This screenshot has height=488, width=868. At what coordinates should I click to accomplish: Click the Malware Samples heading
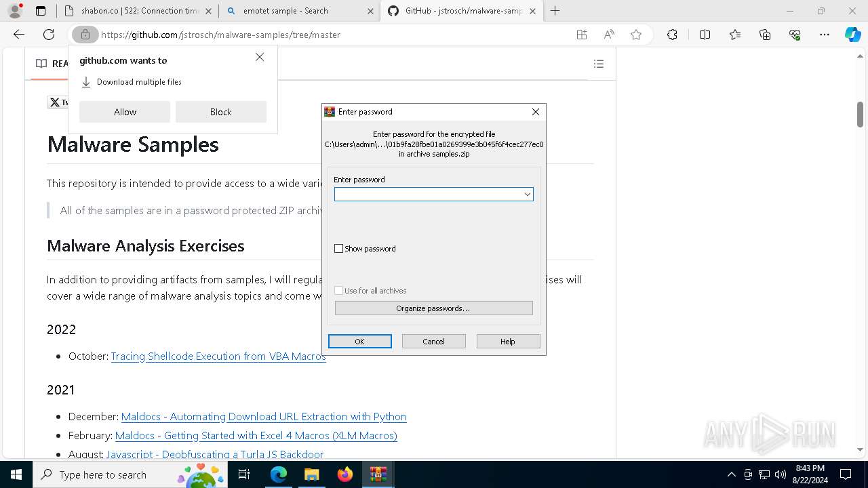coord(133,144)
